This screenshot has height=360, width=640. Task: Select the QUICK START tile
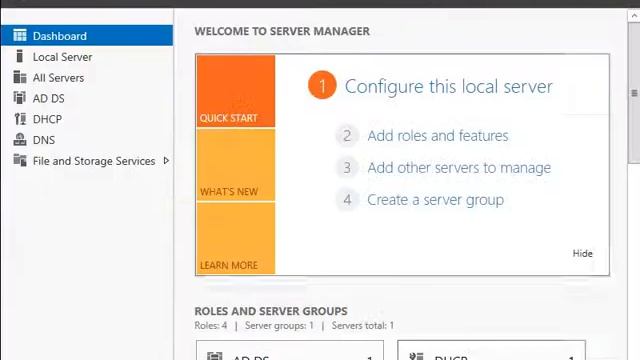click(x=236, y=91)
